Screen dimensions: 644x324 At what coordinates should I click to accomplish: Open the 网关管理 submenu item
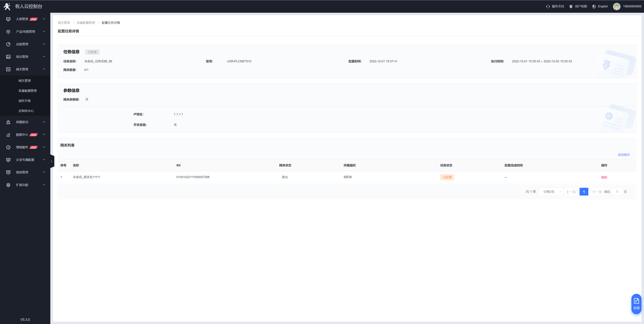coord(25,81)
